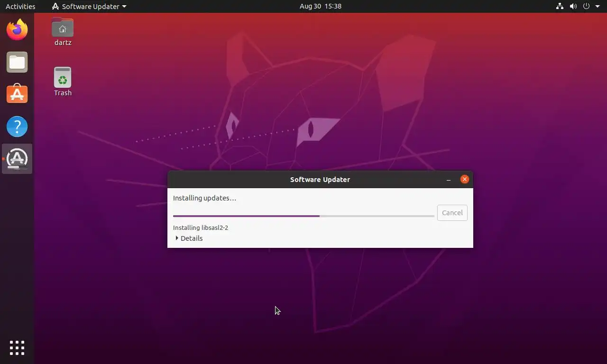Image resolution: width=607 pixels, height=364 pixels.
Task: Expand the Details section
Action: [x=189, y=238]
